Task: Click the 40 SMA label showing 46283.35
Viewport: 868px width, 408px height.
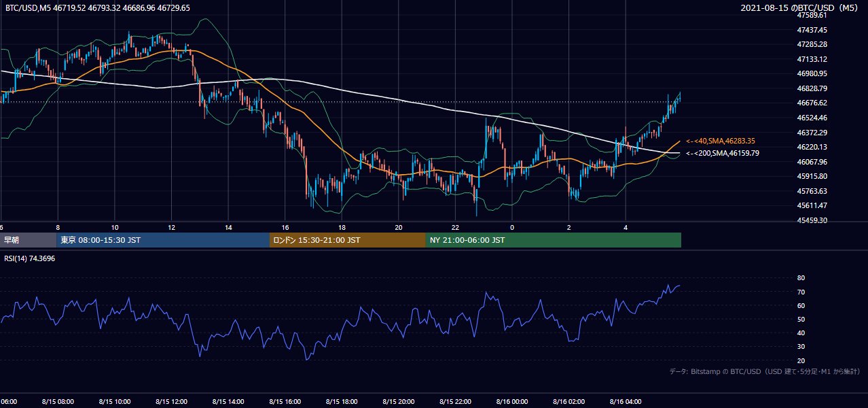Action: pyautogui.click(x=721, y=141)
